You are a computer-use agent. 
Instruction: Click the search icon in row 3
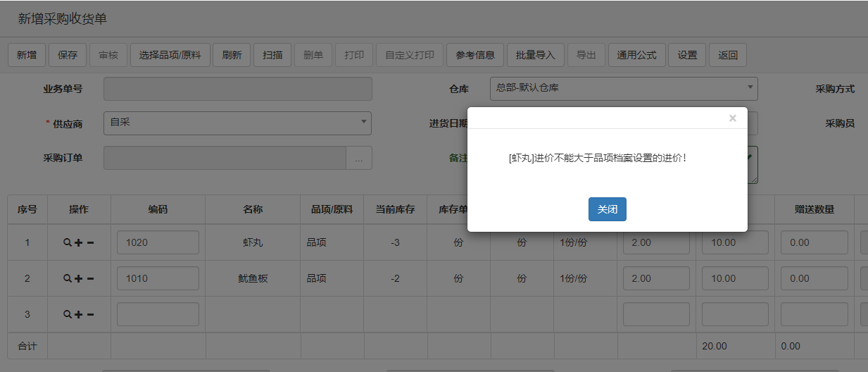point(68,314)
